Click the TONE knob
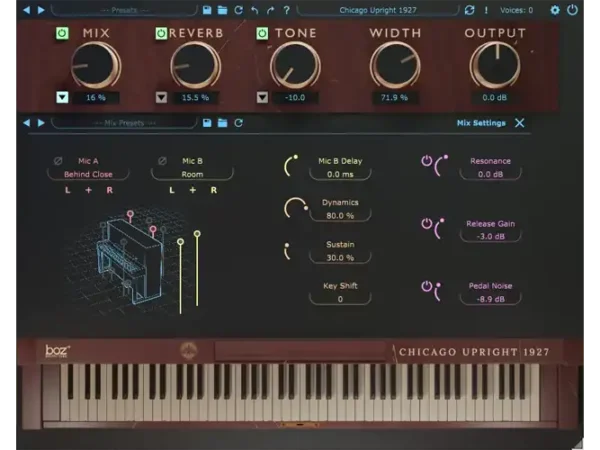The width and height of the screenshot is (600, 450). pos(295,65)
